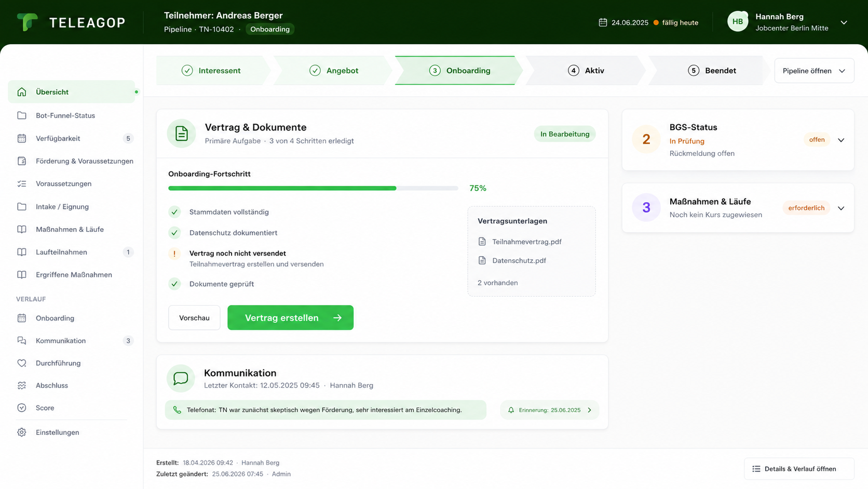Click the badge 3 next to sidebar Kommunikation
868x489 pixels.
point(128,341)
